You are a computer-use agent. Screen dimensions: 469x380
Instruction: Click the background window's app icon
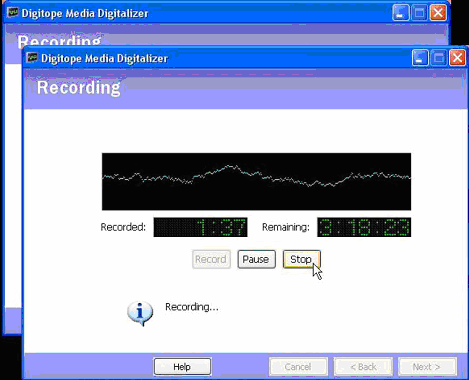[x=13, y=13]
